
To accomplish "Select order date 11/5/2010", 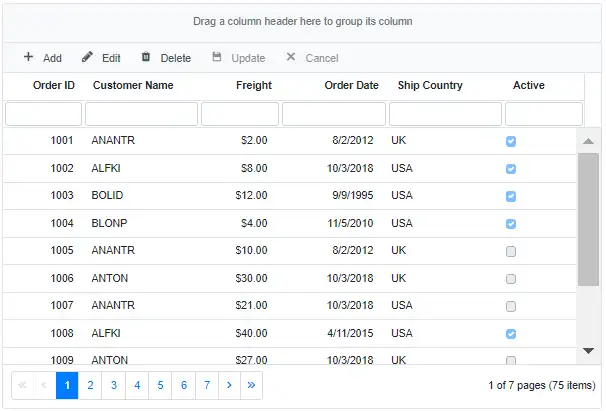I will [x=350, y=223].
